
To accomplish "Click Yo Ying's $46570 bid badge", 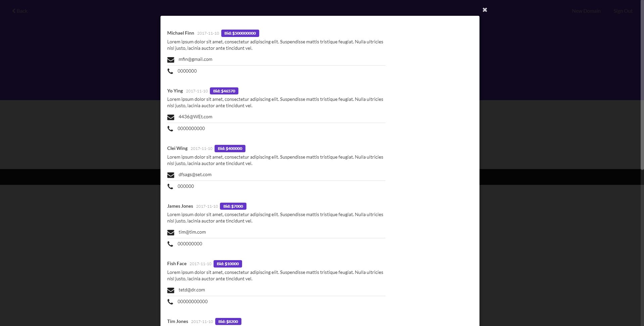I will point(224,91).
